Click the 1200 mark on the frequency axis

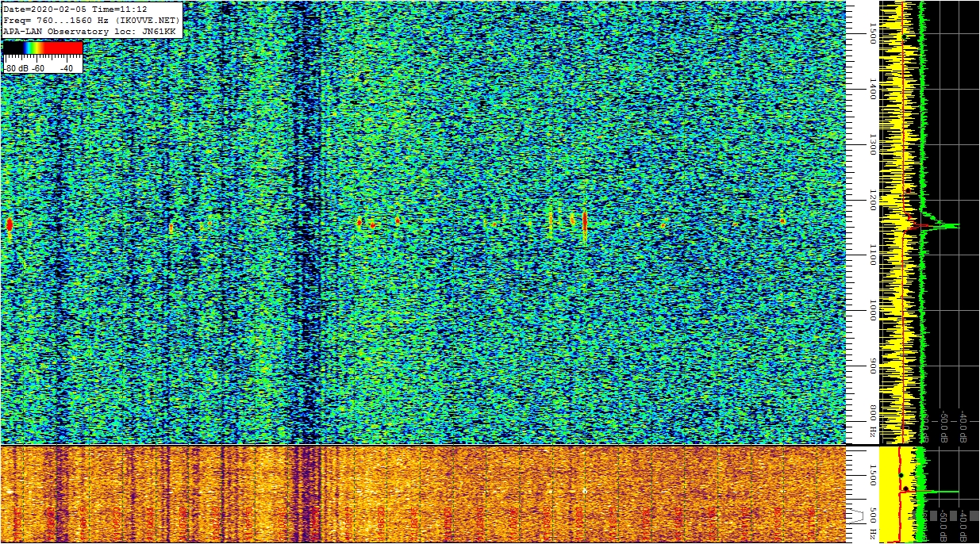[872, 200]
